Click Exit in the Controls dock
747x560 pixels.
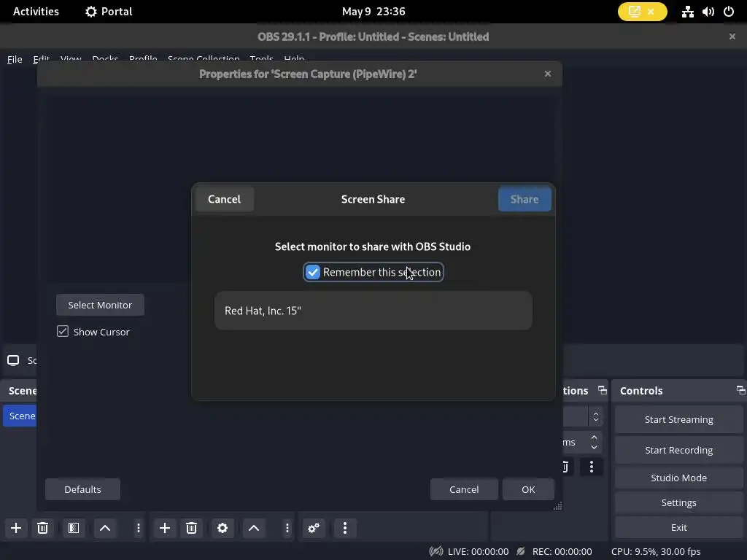[x=679, y=527]
